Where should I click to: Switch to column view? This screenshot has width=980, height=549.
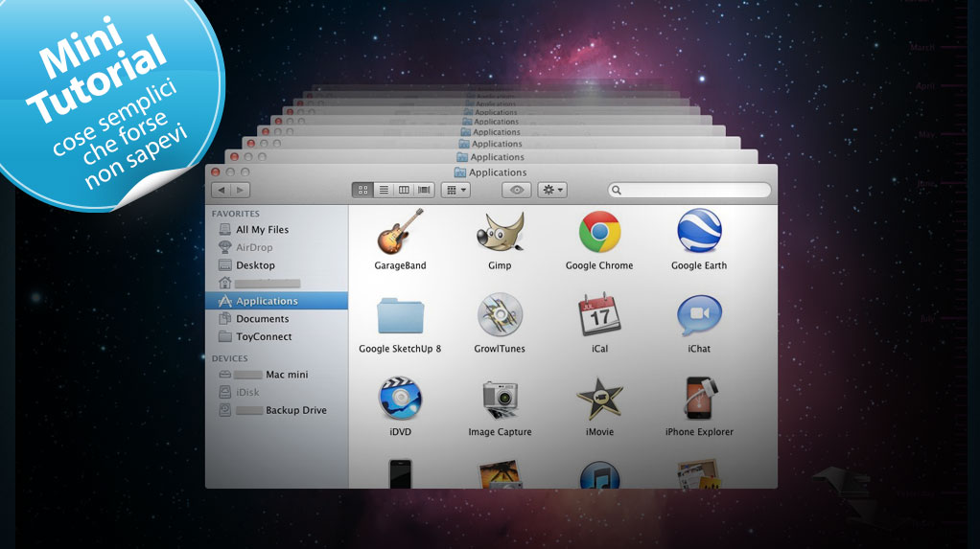pos(404,190)
